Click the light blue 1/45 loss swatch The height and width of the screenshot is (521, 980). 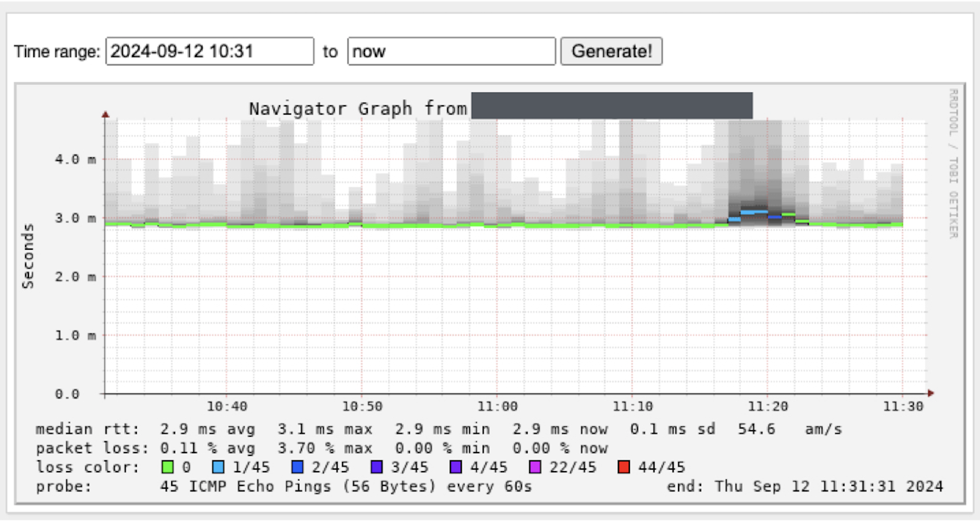coord(218,467)
